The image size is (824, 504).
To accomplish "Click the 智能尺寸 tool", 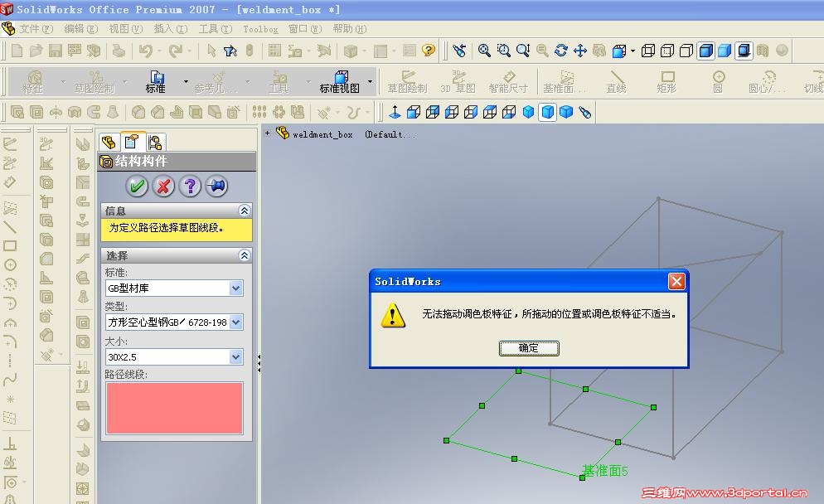I will click(x=508, y=82).
